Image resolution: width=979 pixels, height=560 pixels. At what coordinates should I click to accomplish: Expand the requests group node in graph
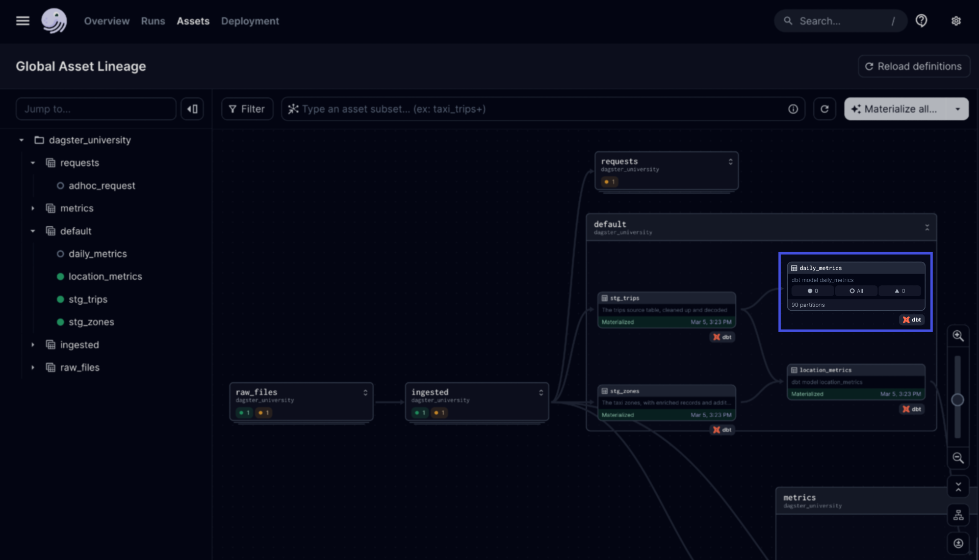point(730,162)
